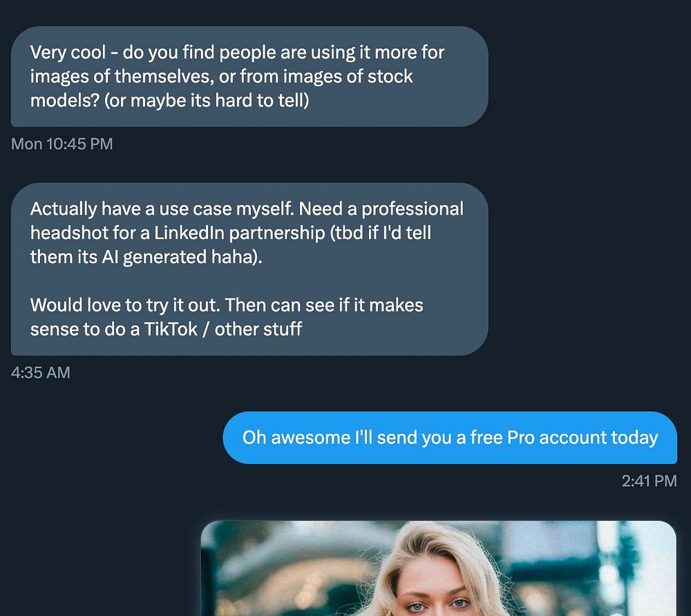Click the "Would love to try it out" line
This screenshot has width=691, height=616.
tap(124, 305)
